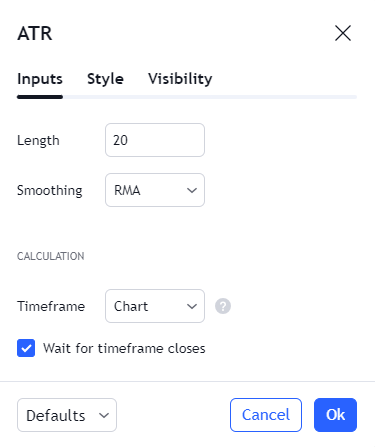This screenshot has height=447, width=375.
Task: Expand the Timeframe dropdown set to Chart
Action: 155,306
